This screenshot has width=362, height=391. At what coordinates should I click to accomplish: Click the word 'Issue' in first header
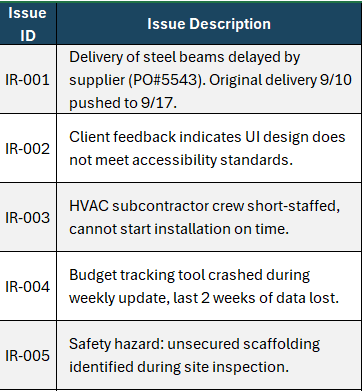(27, 13)
